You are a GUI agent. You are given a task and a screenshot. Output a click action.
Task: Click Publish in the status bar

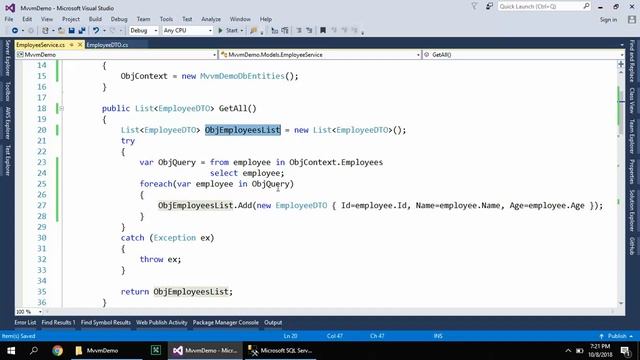point(616,336)
